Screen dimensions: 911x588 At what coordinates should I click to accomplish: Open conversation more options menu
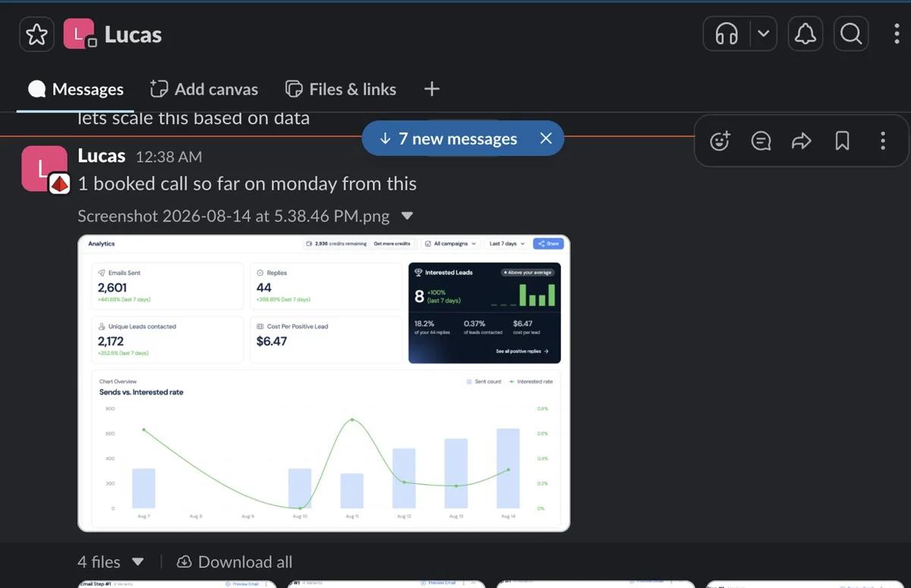pyautogui.click(x=897, y=34)
